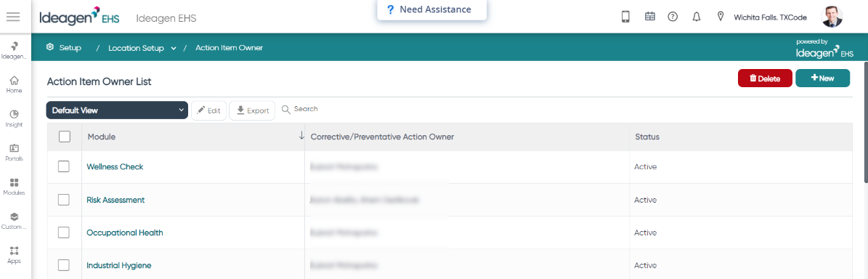Toggle the select-all header checkbox

point(64,136)
